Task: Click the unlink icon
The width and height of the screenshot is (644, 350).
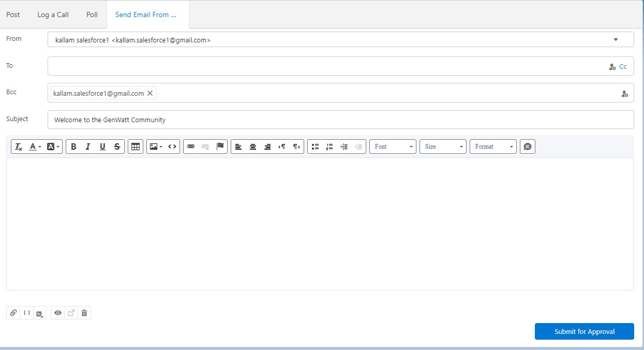Action: [x=205, y=147]
